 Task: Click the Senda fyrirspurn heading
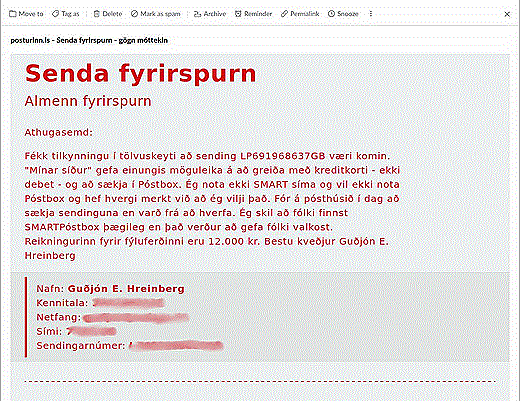click(140, 73)
